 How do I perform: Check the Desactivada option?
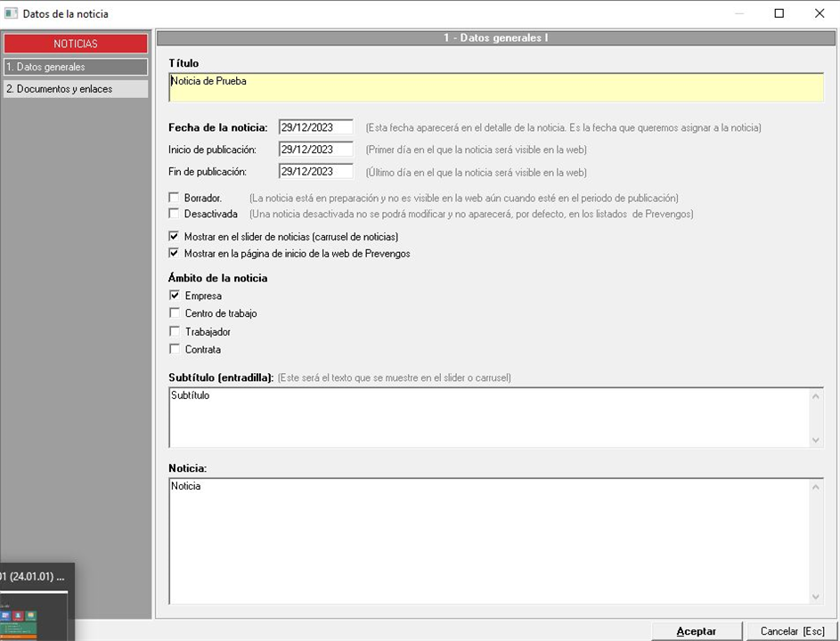point(175,214)
